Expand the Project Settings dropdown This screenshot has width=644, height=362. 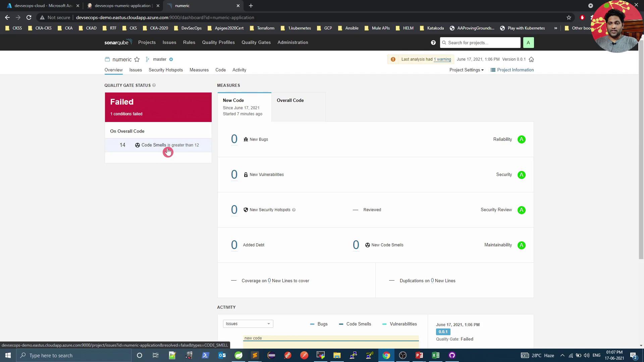(x=466, y=70)
